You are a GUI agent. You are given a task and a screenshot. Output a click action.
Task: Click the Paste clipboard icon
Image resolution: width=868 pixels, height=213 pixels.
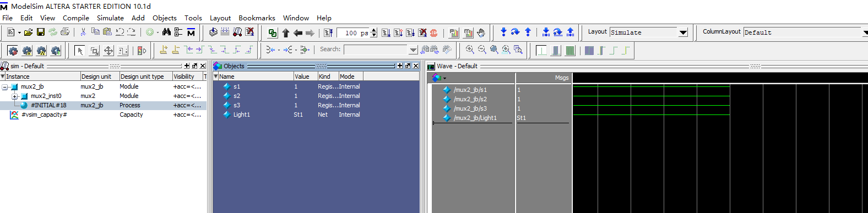107,32
